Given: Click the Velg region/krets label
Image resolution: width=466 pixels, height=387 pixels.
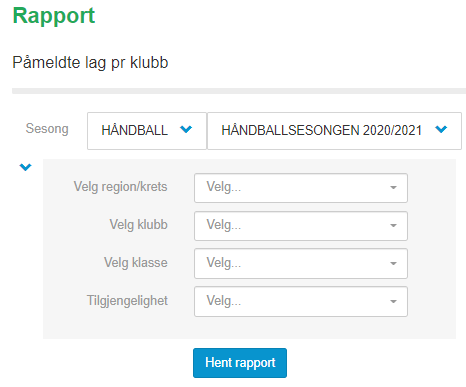Looking at the screenshot, I should [120, 187].
